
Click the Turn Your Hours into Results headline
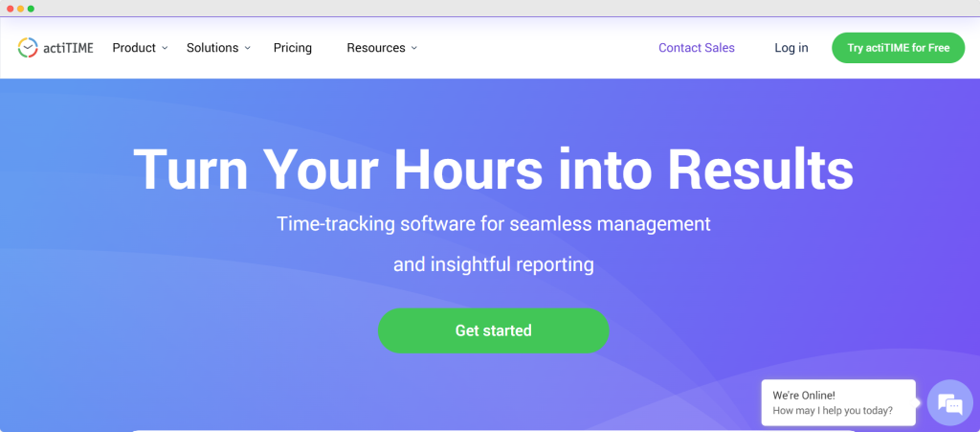pos(493,170)
